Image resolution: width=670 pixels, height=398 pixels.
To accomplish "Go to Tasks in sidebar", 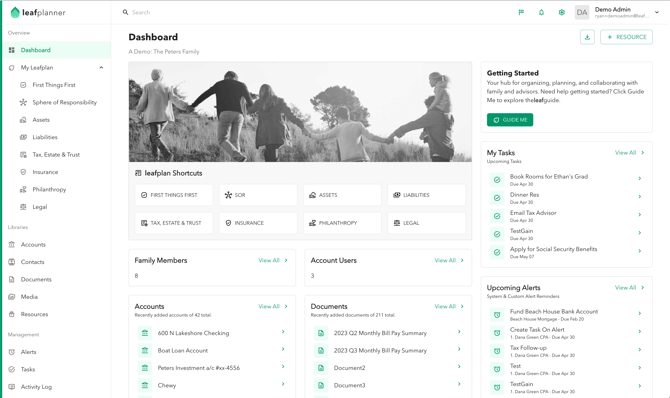I will [28, 369].
